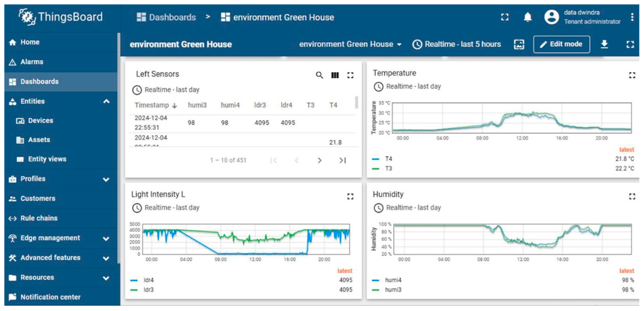Click the search icon in Left Sensors
The image size is (644, 311).
[319, 75]
